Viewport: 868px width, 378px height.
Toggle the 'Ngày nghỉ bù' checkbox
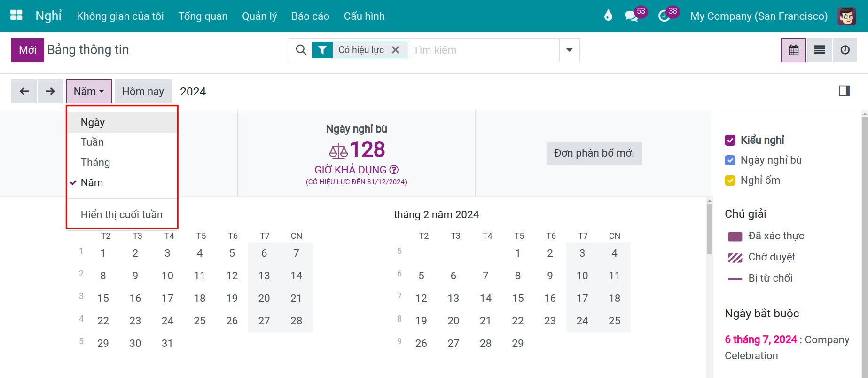tap(730, 160)
